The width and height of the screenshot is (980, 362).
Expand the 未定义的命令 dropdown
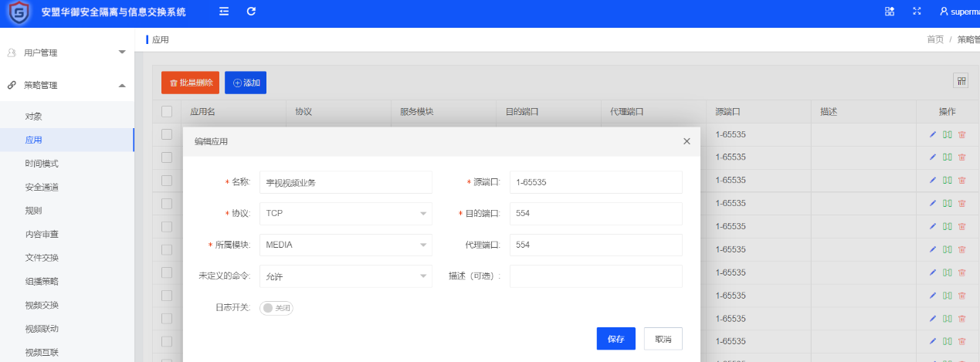[x=345, y=276]
